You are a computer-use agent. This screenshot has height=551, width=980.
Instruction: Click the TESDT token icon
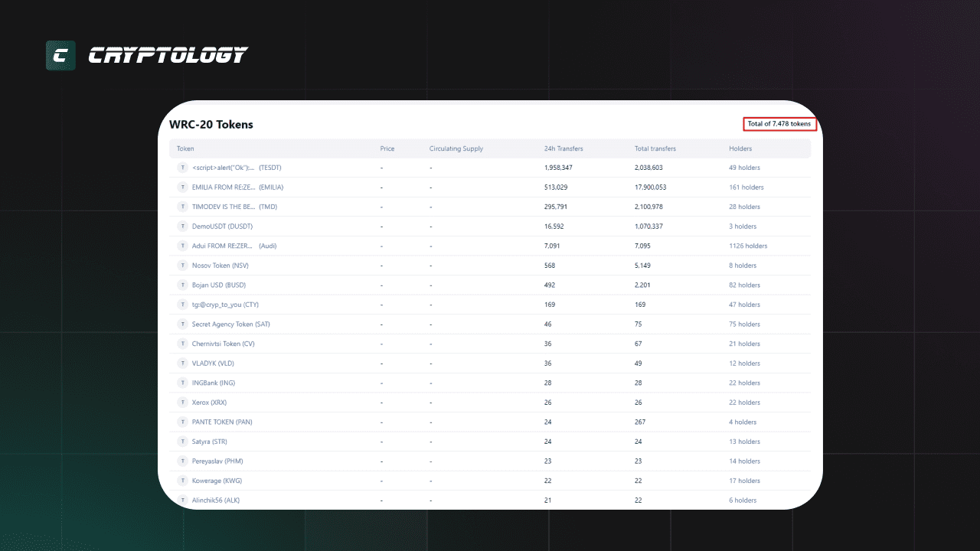point(182,168)
